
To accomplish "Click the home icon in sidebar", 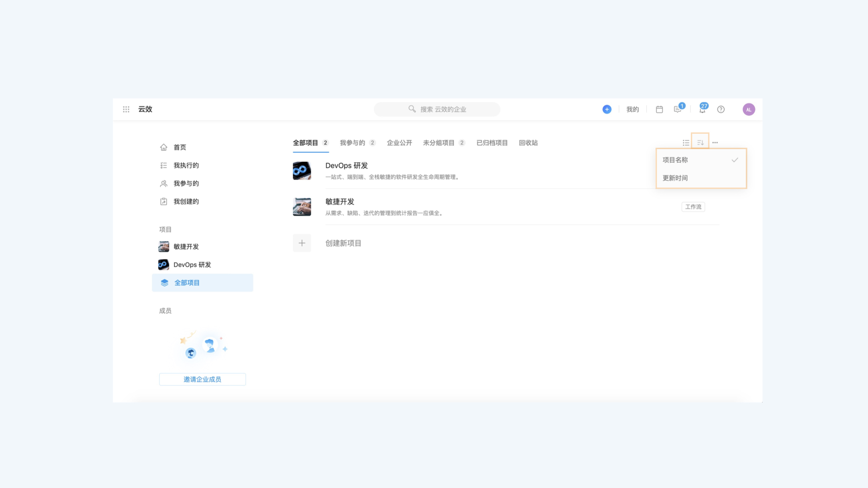I will click(x=163, y=147).
